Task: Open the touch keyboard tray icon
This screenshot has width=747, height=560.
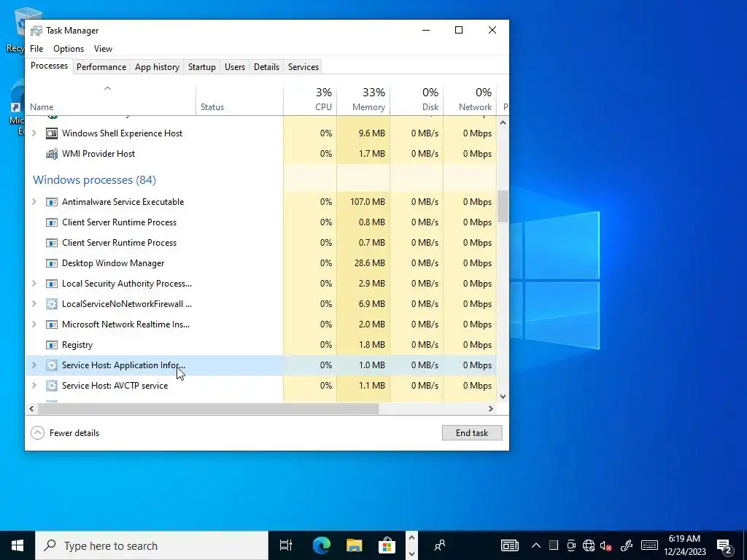Action: [649, 545]
